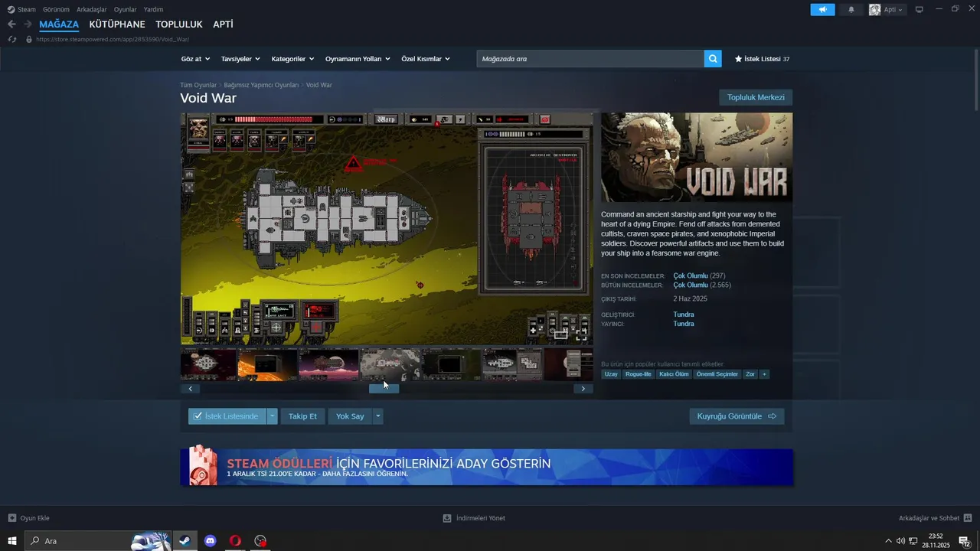The height and width of the screenshot is (551, 980).
Task: Open recent reviews Çok Olumlu link
Action: [690, 275]
